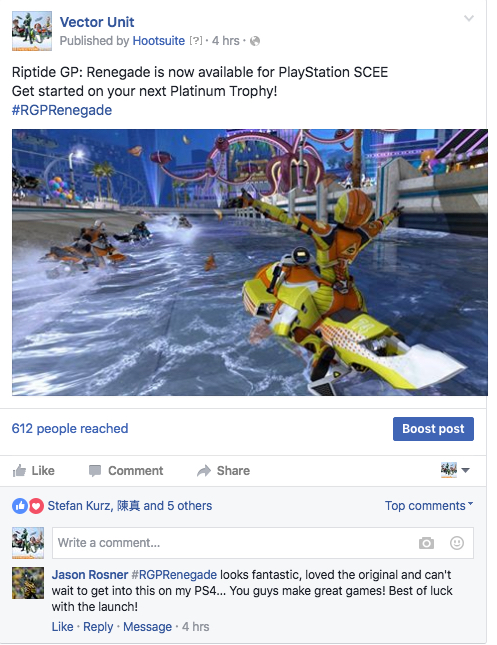This screenshot has height=645, width=497.
Task: Open the Hootsuite publisher link
Action: pyautogui.click(x=158, y=41)
